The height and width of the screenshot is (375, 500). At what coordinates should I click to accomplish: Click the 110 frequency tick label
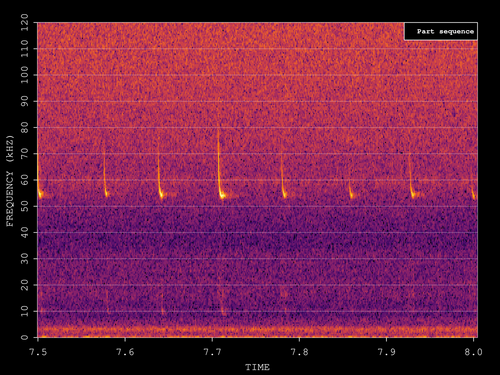[x=25, y=49]
